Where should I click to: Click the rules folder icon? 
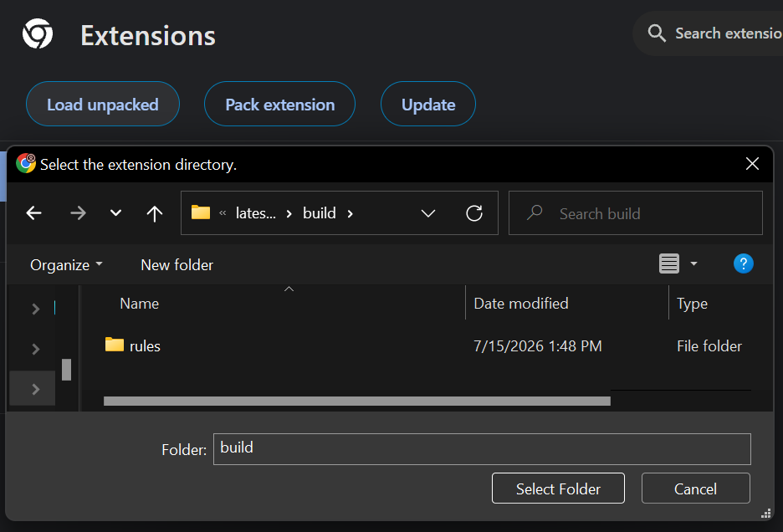tap(115, 344)
